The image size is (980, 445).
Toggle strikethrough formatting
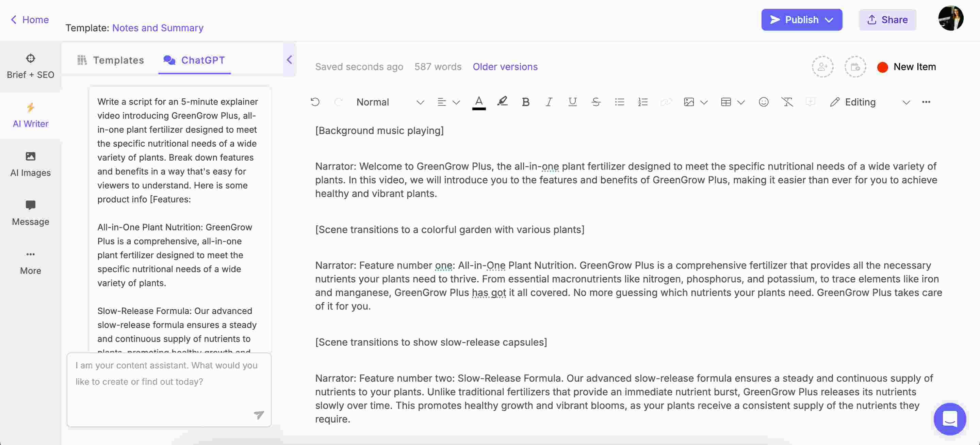(596, 102)
